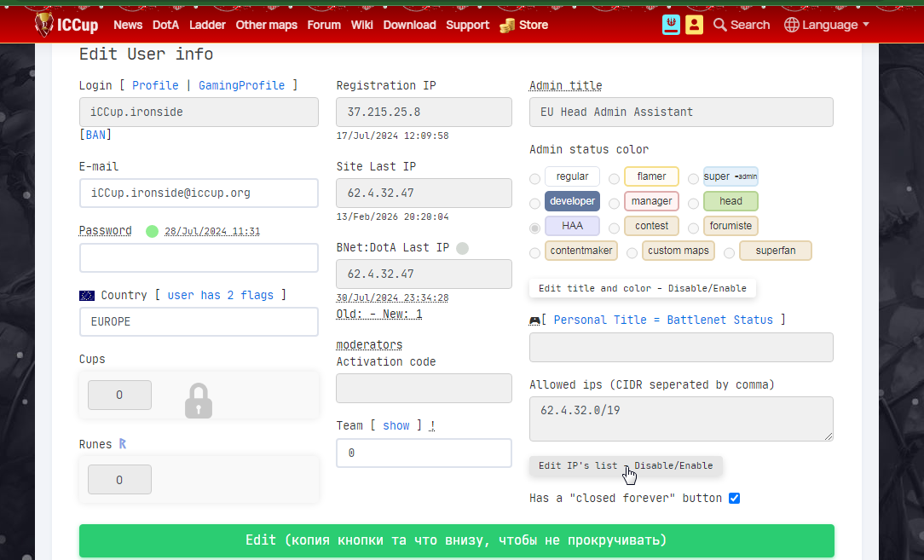Click the Site Last IP field

point(424,193)
